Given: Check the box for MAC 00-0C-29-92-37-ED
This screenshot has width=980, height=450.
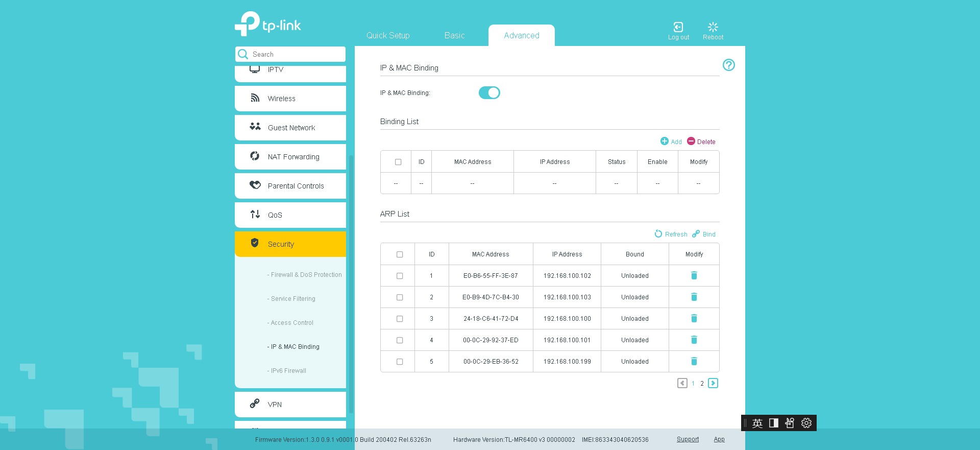Looking at the screenshot, I should click(400, 340).
